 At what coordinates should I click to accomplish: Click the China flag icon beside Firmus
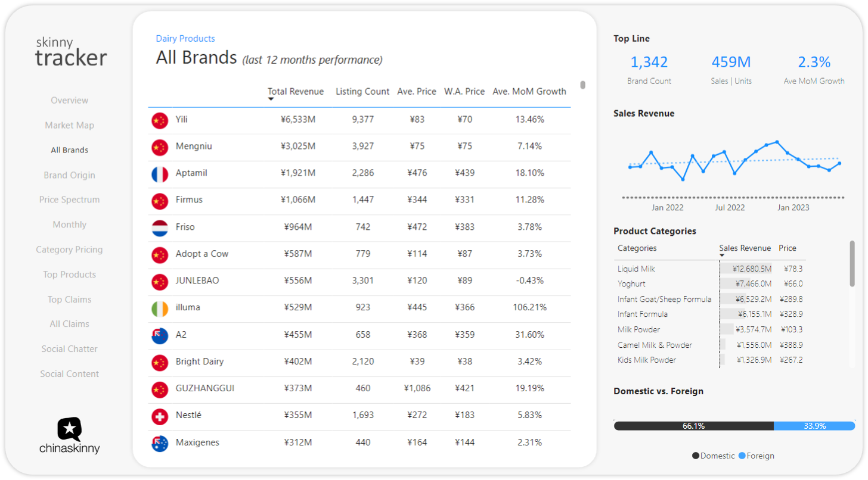[x=160, y=201]
